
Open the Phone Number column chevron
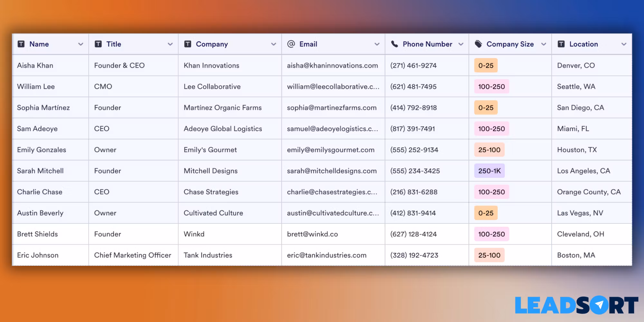(461, 44)
